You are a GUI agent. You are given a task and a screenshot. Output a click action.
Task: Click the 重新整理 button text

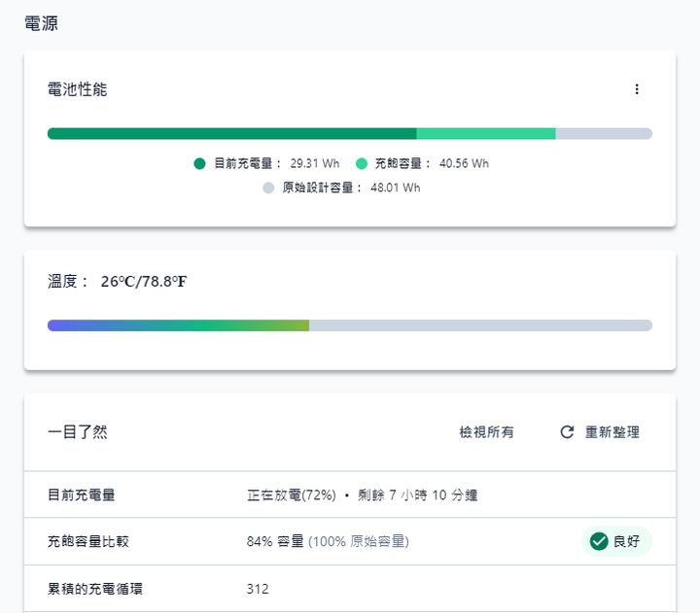tap(612, 432)
